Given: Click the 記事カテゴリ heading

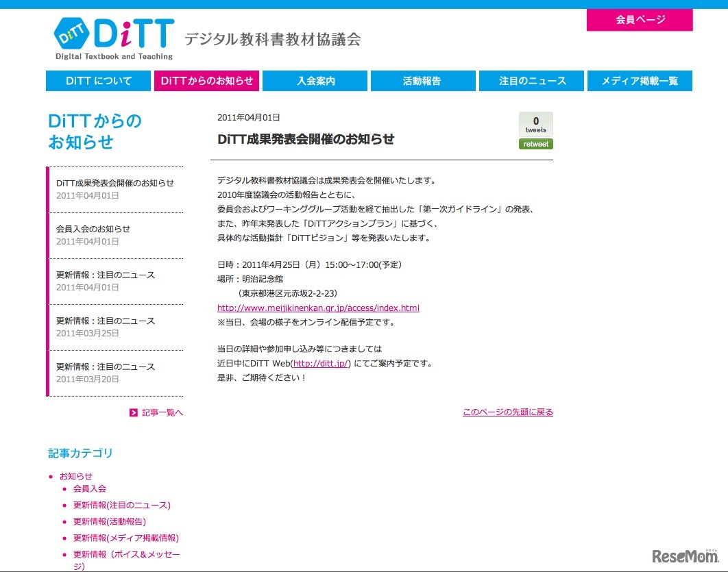Looking at the screenshot, I should pos(80,453).
